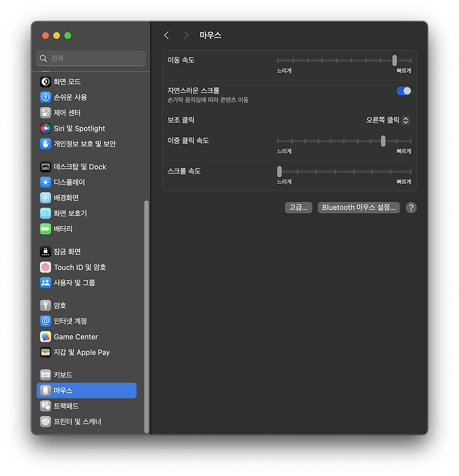Open 화면 모드 settings icon
Viewport: 459px width, 476px height.
(x=45, y=81)
